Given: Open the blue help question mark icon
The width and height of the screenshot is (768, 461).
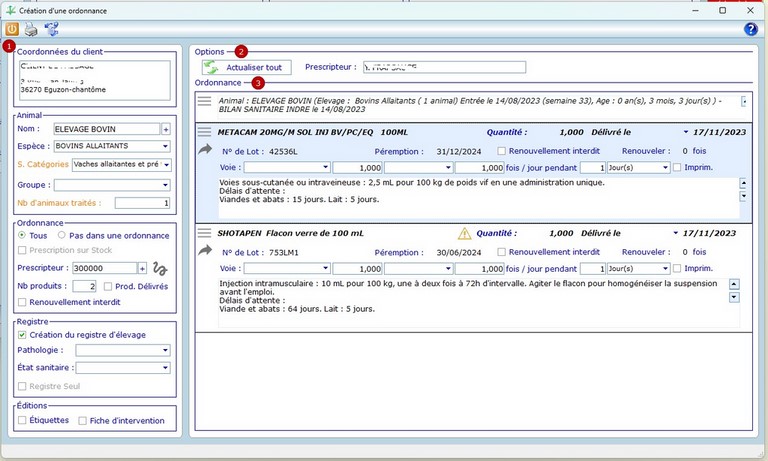Looking at the screenshot, I should pyautogui.click(x=751, y=30).
